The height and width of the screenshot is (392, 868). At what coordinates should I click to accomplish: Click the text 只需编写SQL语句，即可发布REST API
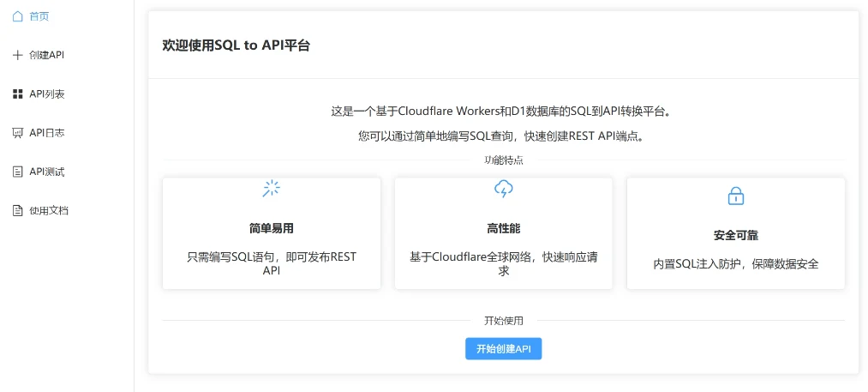(272, 264)
